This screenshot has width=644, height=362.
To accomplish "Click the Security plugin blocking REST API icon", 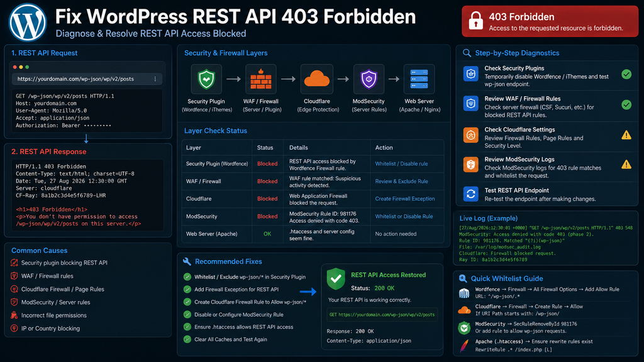I will [x=14, y=263].
